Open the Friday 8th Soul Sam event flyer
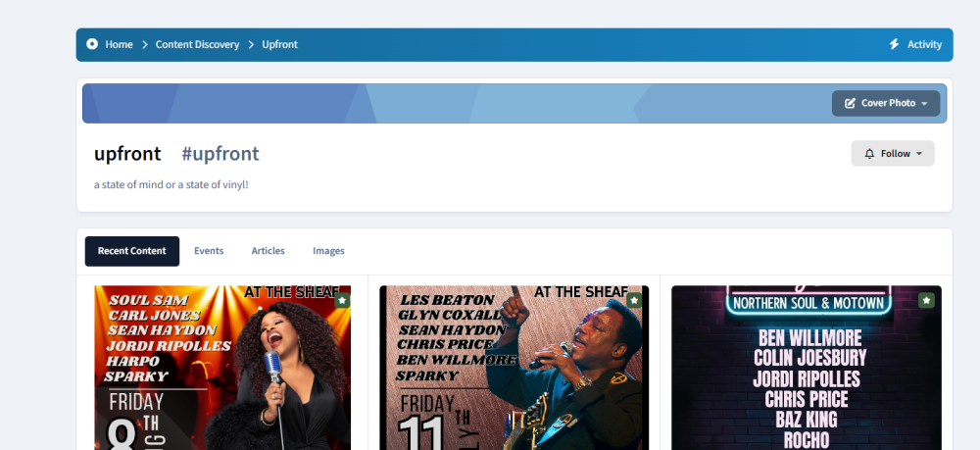The width and height of the screenshot is (980, 450). (222, 368)
